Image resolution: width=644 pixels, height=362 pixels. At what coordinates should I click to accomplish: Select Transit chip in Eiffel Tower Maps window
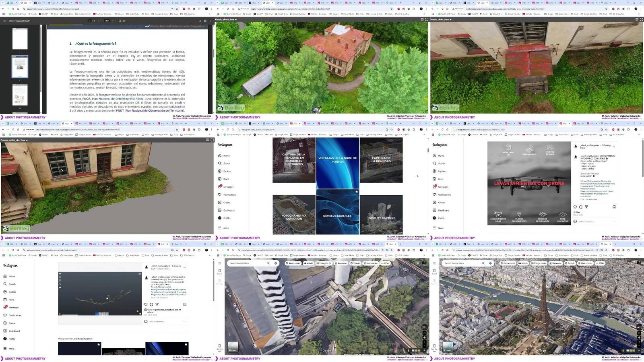[x=570, y=263]
